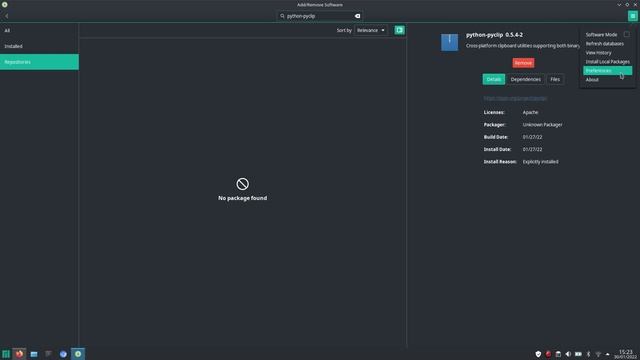
Task: Click the magnifier icon in the search box
Action: [282, 16]
